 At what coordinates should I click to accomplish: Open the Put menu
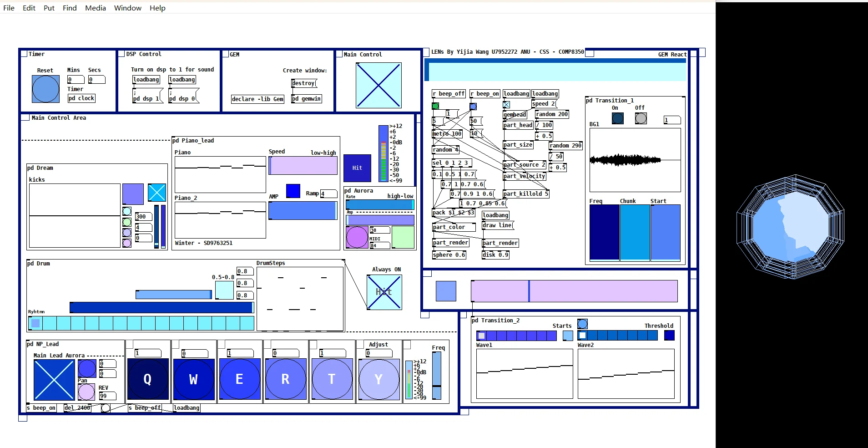(49, 8)
